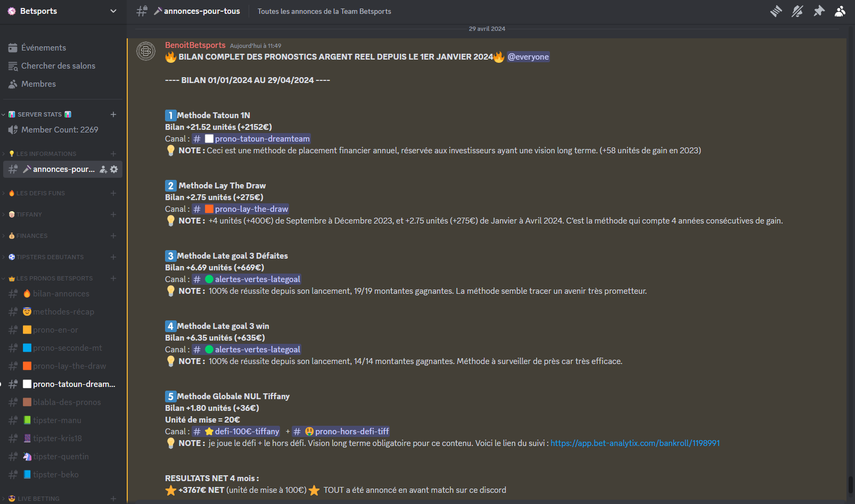
Task: Click annonces-pour-tous title in header
Action: (x=202, y=11)
